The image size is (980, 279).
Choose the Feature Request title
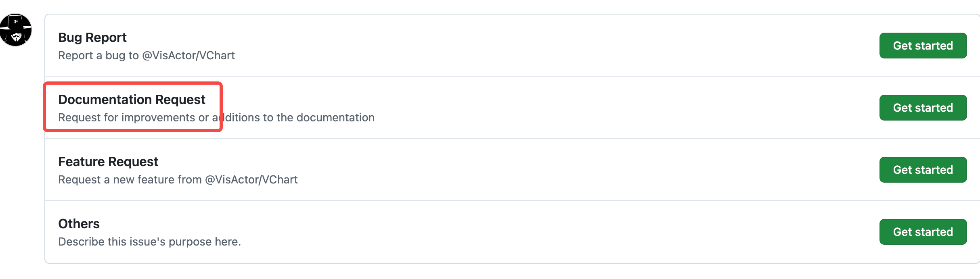pos(108,162)
